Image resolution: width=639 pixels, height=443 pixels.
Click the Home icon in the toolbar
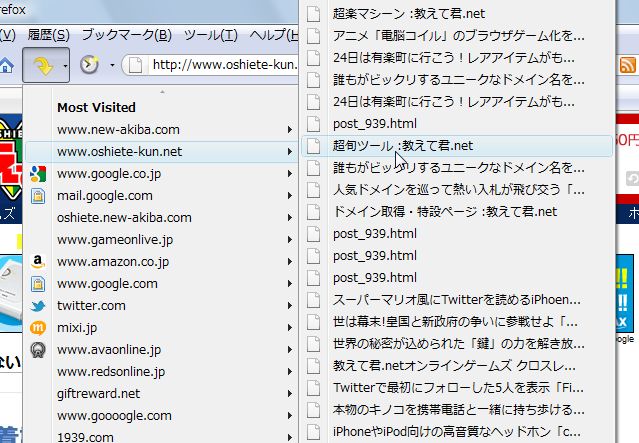point(6,65)
